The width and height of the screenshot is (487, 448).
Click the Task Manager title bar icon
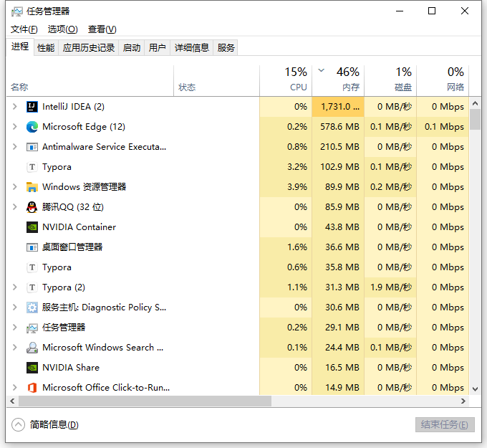point(16,11)
